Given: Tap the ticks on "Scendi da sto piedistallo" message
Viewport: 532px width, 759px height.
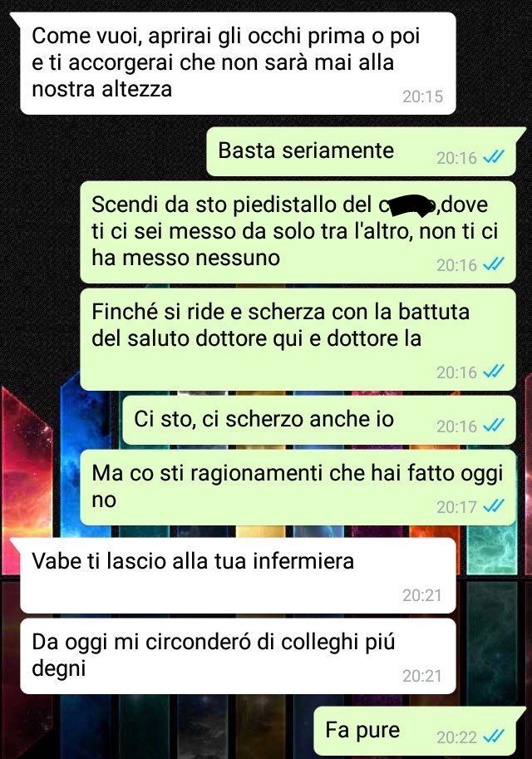Looking at the screenshot, I should click(x=495, y=264).
